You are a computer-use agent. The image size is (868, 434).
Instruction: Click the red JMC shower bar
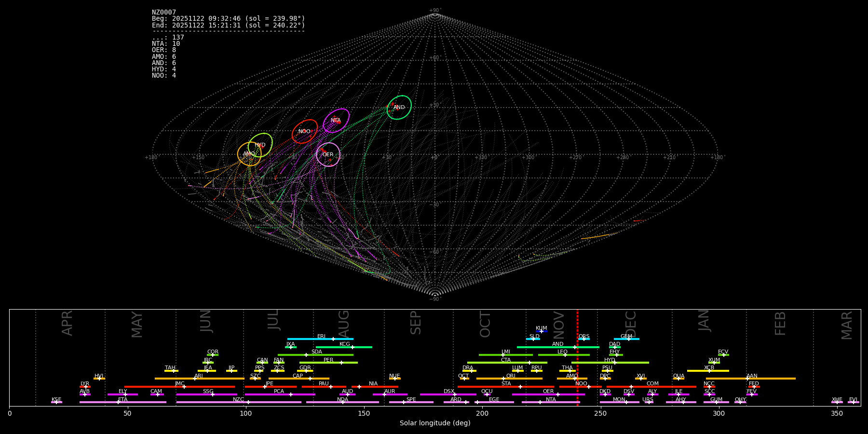180,387
